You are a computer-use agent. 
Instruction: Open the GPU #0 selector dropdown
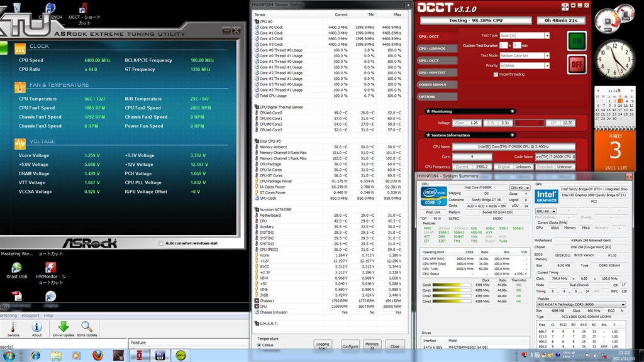546,211
